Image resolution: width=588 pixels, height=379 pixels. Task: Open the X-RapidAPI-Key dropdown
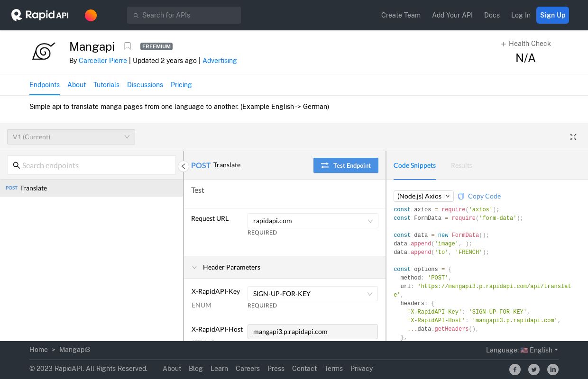(312, 294)
